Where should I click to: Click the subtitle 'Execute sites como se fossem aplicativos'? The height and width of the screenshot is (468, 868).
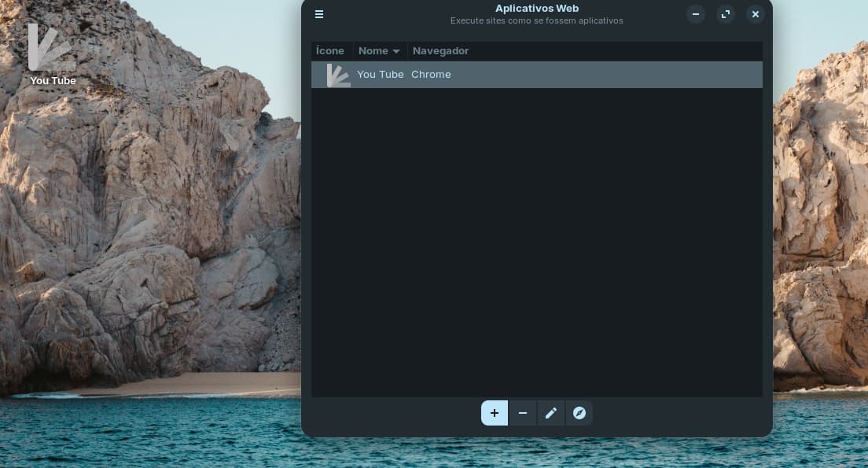[x=536, y=21]
